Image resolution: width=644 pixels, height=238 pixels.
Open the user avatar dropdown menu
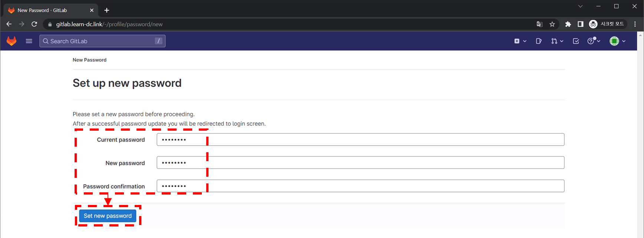coord(617,41)
